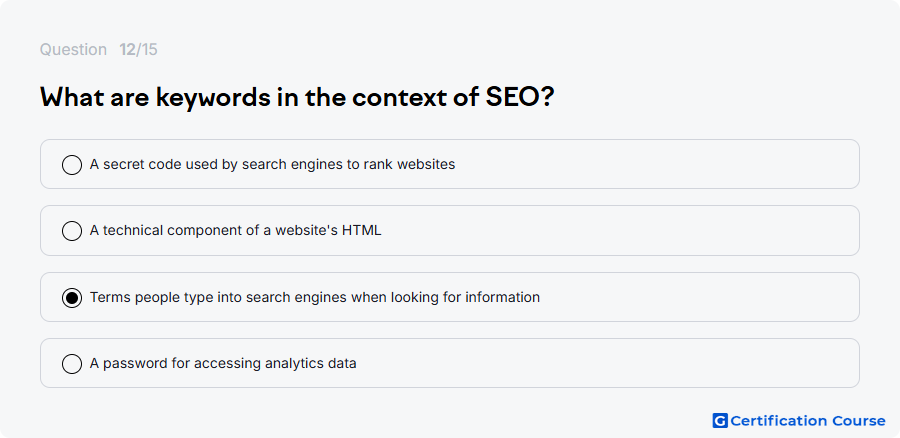Click the word "HTML" in the second answer
The image size is (900, 438).
(362, 230)
